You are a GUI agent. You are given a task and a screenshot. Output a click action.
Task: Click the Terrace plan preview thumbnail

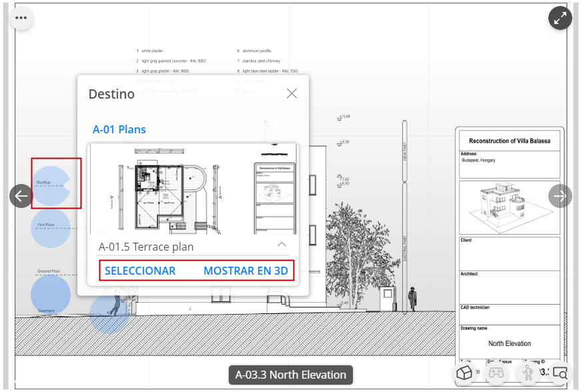(193, 189)
